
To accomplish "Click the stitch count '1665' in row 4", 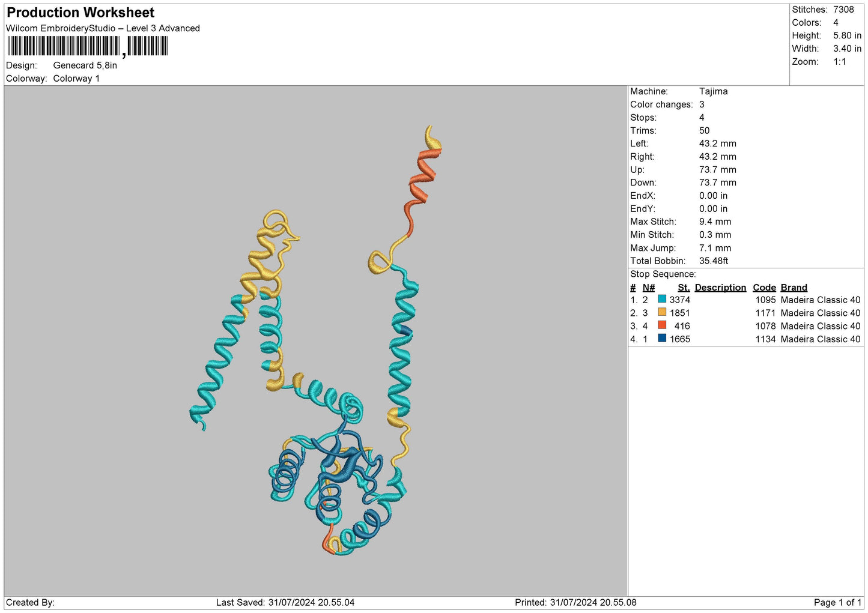I will [x=680, y=340].
